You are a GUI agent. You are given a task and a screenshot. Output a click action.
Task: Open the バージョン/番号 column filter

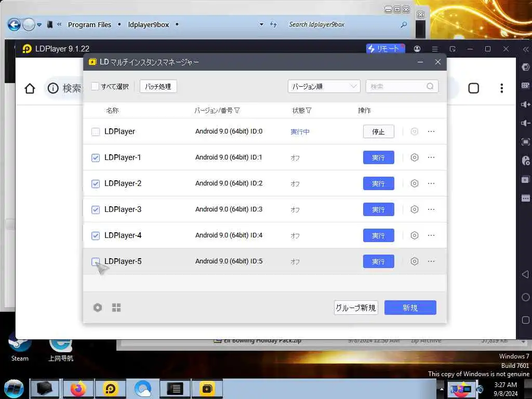pyautogui.click(x=237, y=111)
